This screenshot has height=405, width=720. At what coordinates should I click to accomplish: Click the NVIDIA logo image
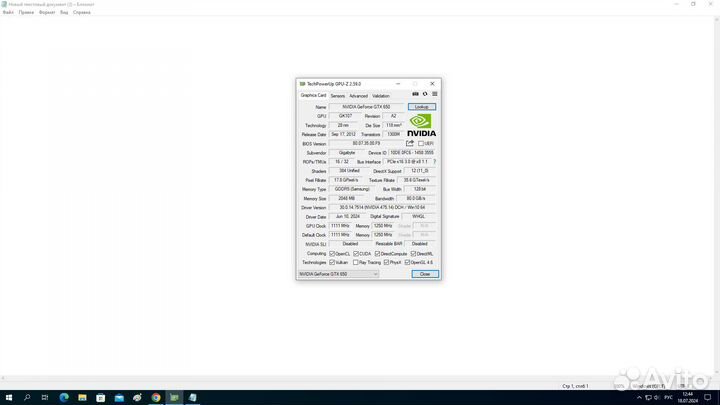click(x=421, y=125)
